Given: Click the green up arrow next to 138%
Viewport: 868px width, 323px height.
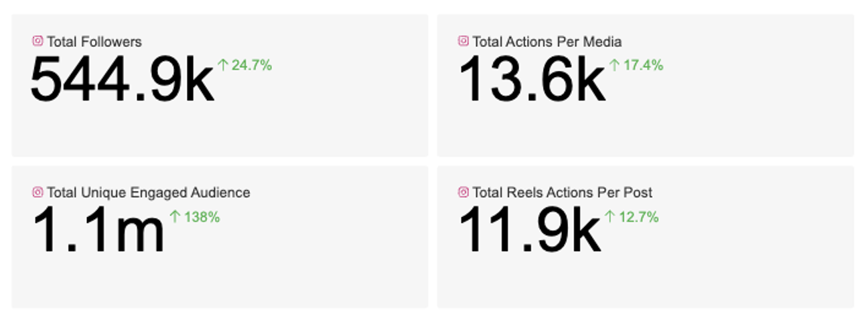Looking at the screenshot, I should coord(175,216).
